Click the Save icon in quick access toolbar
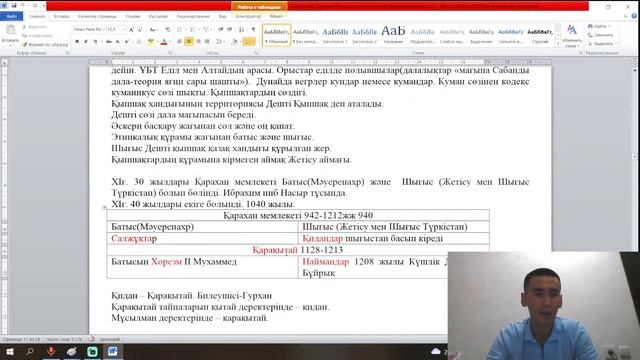Screen dimensions: 640x360 coord(14,6)
